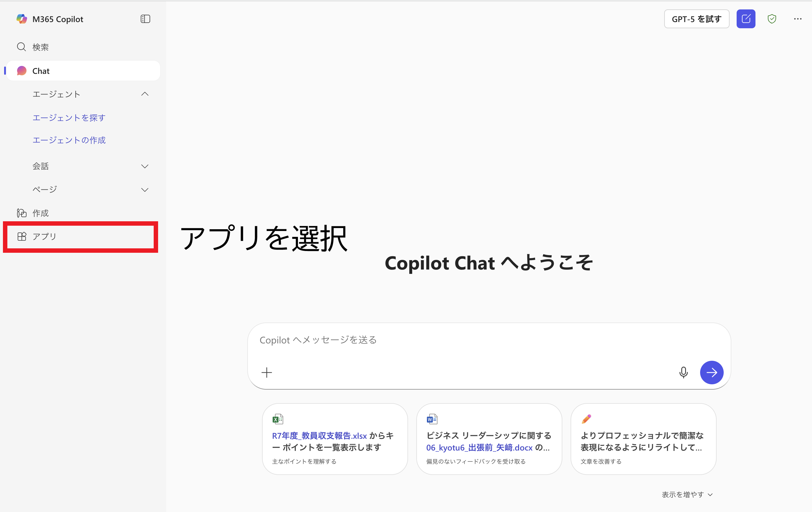Click the green shield protection icon
This screenshot has height=512, width=812.
[x=772, y=19]
